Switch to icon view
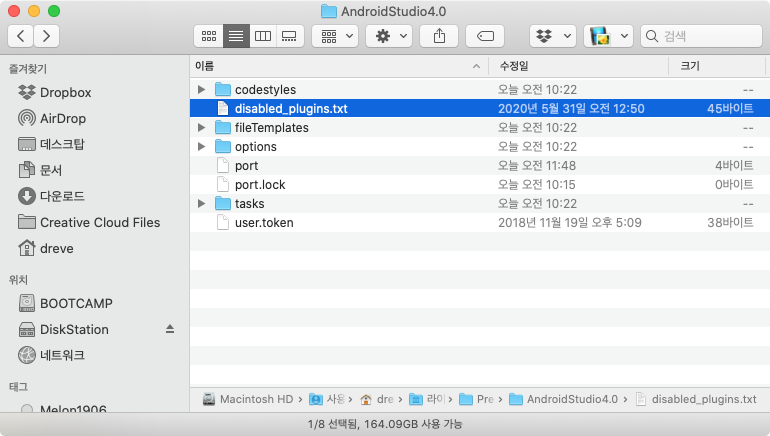Viewport: 770px width, 436px height. (209, 36)
